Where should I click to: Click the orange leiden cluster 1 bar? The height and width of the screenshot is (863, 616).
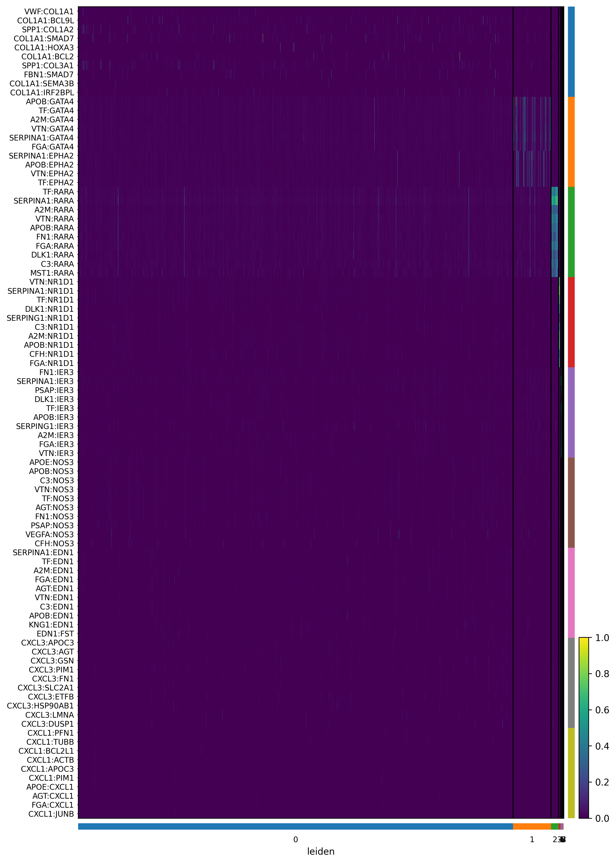(x=532, y=827)
